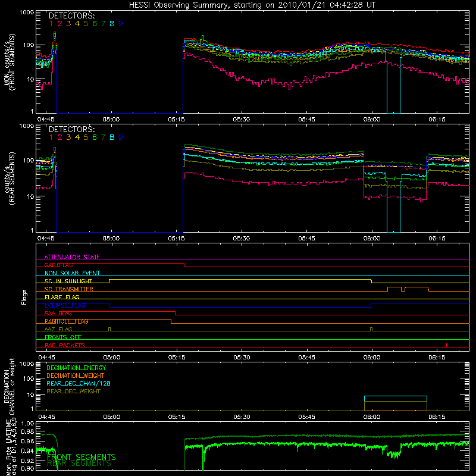Viewport: 476px width, 476px height.
Task: Select detector 6 in front segments legend
Action: [95, 24]
